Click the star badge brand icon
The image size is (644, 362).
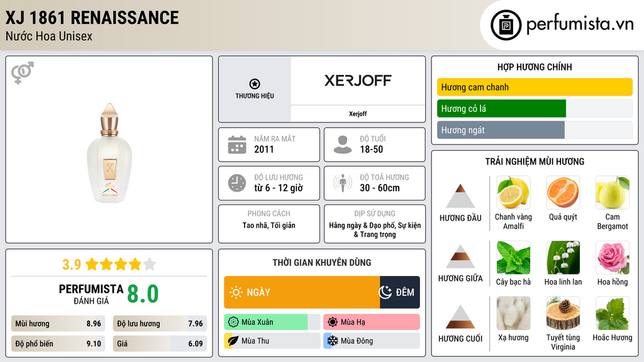(255, 84)
